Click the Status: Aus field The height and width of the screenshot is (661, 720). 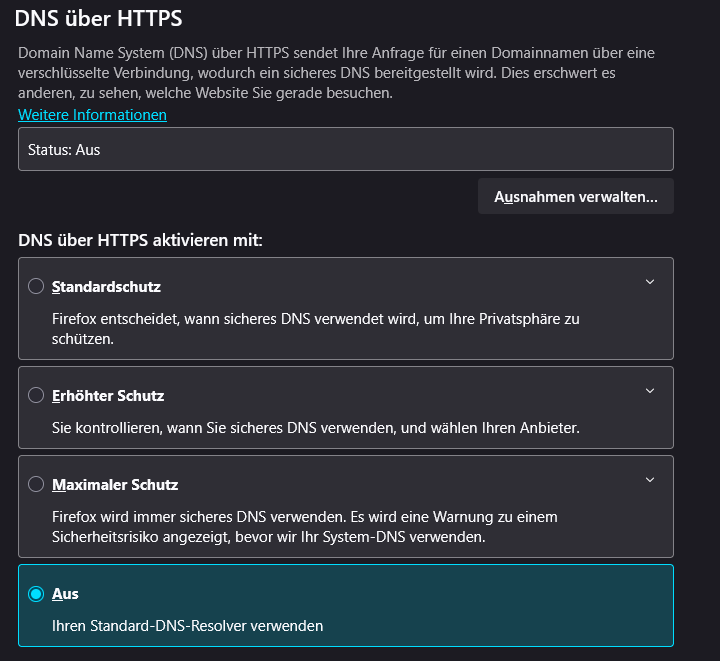[345, 150]
